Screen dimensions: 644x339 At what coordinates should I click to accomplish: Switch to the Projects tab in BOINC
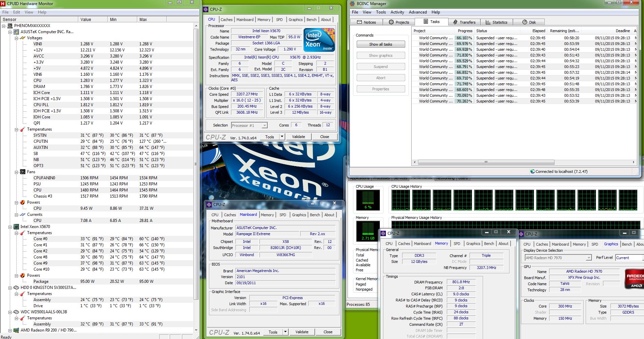click(399, 22)
